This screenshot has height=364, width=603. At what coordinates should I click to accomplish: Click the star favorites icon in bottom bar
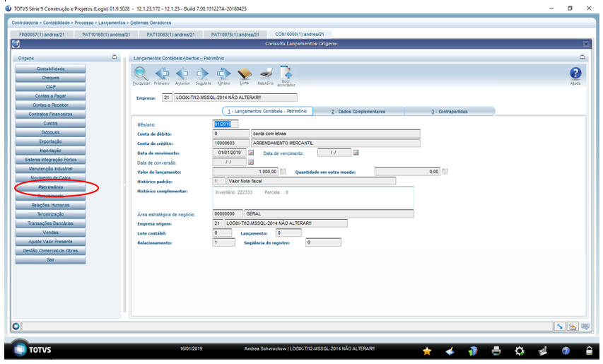(x=427, y=351)
